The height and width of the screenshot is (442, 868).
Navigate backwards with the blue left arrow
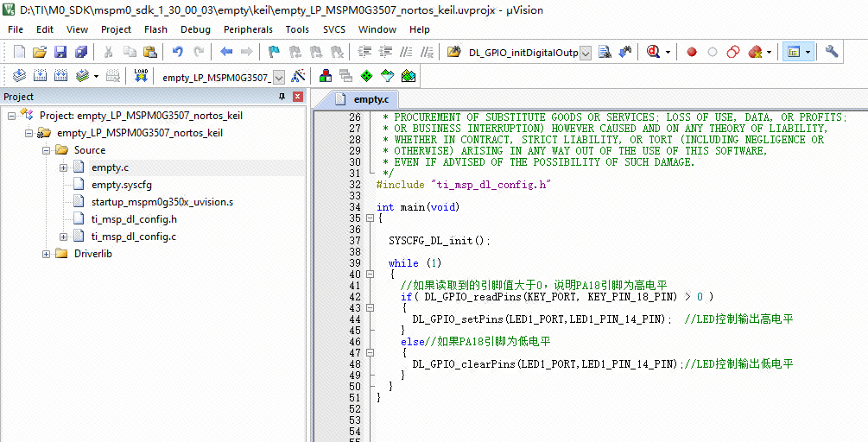tap(226, 52)
